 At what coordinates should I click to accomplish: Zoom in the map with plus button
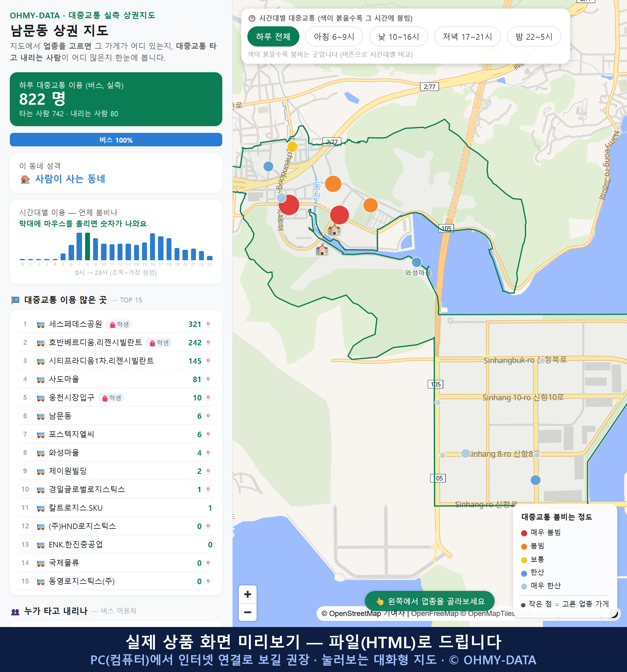[247, 594]
